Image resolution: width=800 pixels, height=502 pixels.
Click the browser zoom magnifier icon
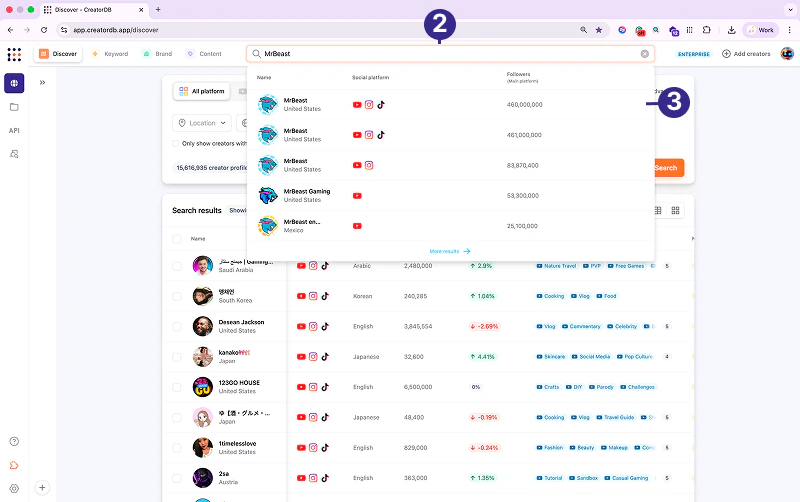584,30
